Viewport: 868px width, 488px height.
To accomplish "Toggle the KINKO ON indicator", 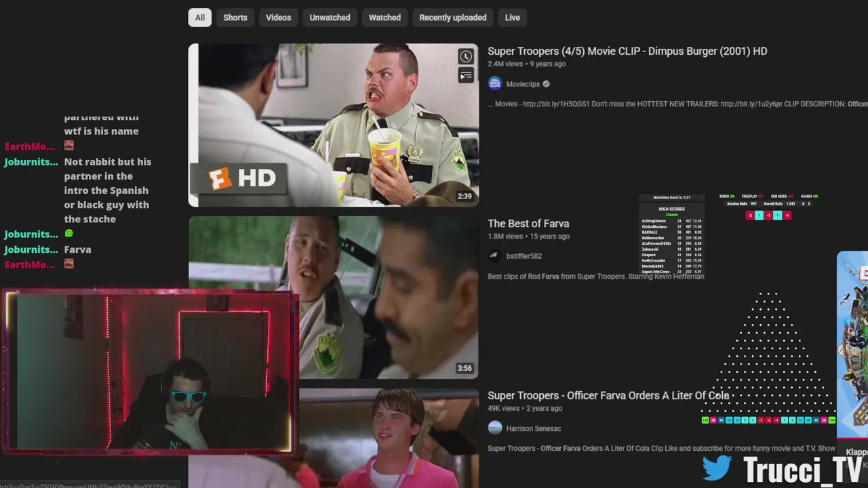I will [x=727, y=197].
